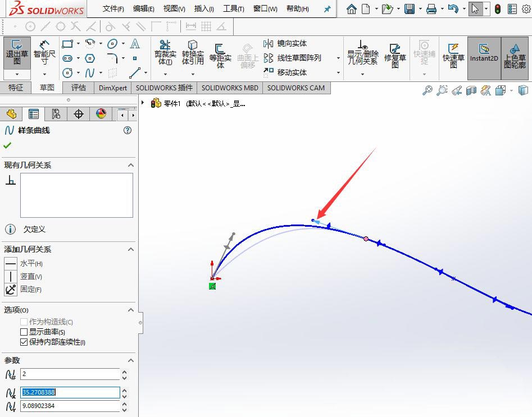Activate the 剪裁实体 (Trim Entities) tool
This screenshot has width=532, height=417.
click(164, 53)
